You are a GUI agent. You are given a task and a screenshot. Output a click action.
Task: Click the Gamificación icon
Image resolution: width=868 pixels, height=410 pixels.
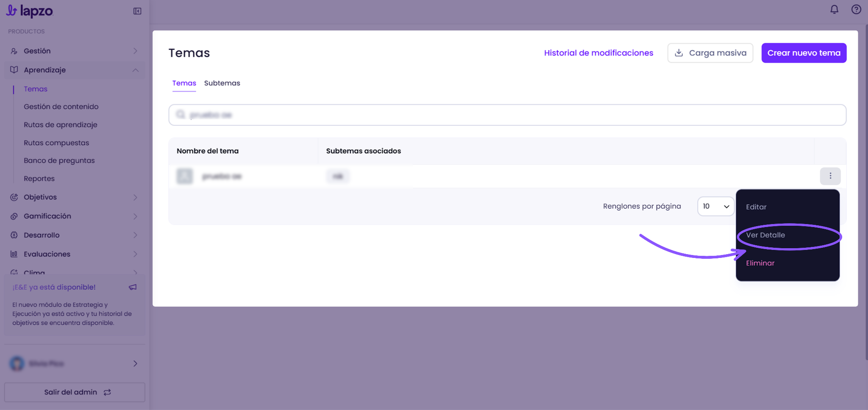14,216
